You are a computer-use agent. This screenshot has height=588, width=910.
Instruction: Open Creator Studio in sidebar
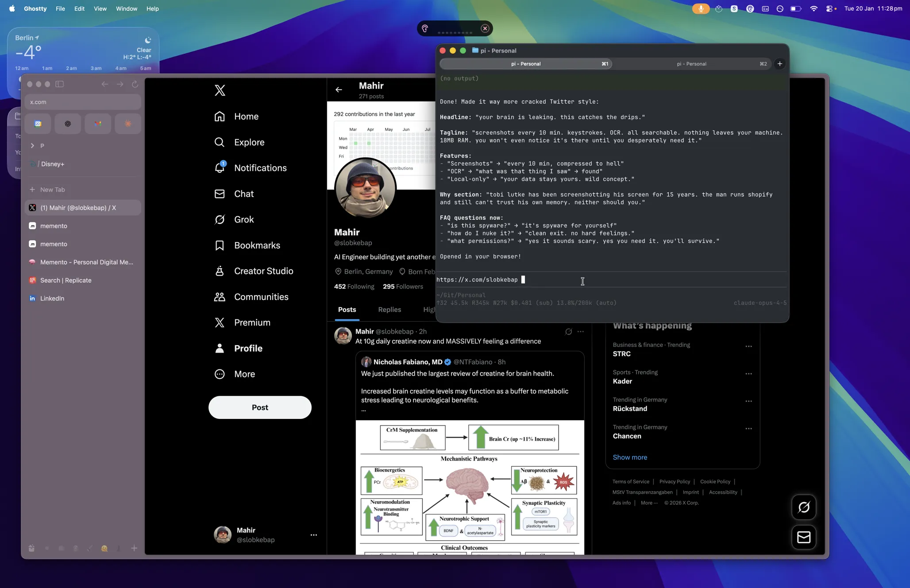coord(220,271)
